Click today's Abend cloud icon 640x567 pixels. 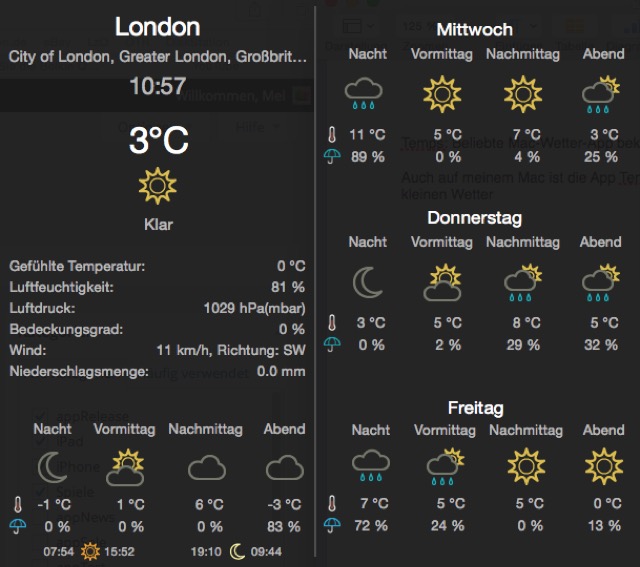284,467
